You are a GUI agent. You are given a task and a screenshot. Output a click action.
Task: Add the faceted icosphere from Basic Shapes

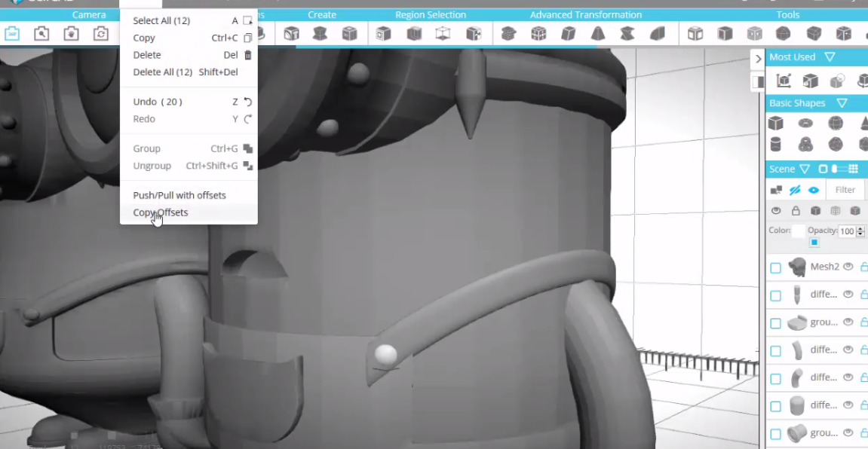[836, 145]
